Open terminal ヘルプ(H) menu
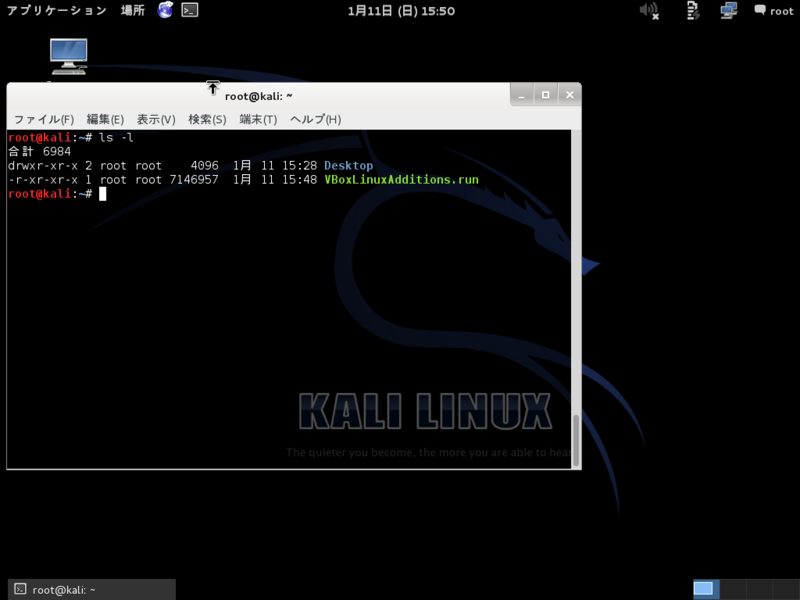Image resolution: width=800 pixels, height=600 pixels. click(316, 119)
